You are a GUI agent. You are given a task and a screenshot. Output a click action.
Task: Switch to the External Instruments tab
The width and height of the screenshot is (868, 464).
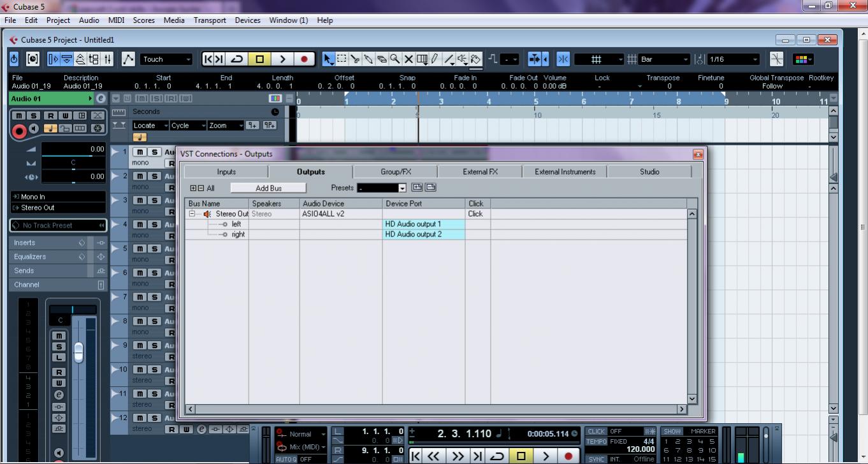tap(565, 171)
